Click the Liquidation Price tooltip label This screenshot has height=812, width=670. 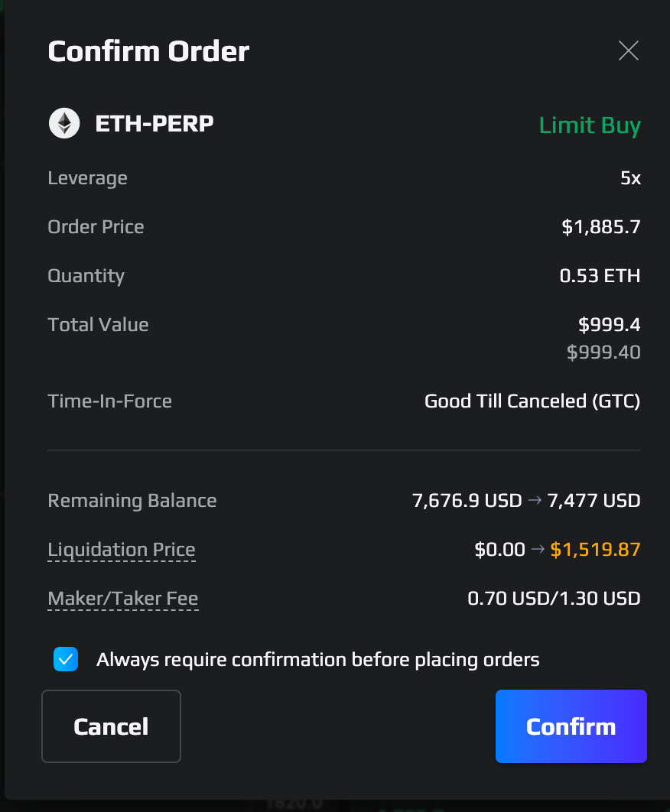(122, 550)
